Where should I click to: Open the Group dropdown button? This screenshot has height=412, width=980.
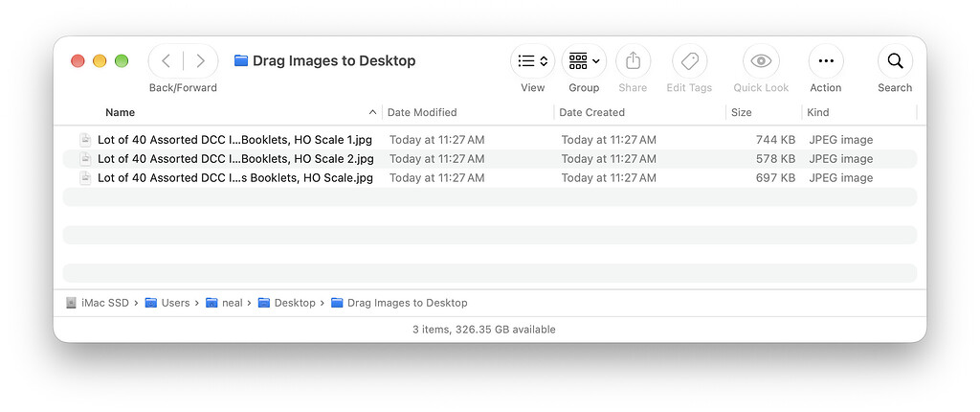point(584,60)
